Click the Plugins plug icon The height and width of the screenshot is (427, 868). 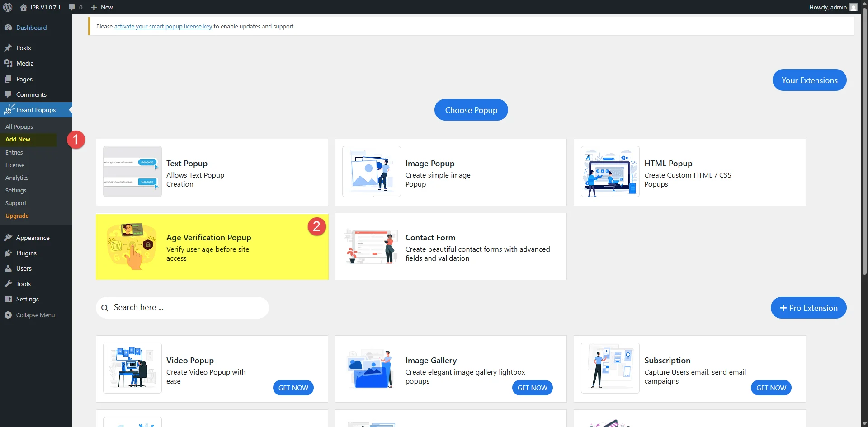(x=8, y=253)
